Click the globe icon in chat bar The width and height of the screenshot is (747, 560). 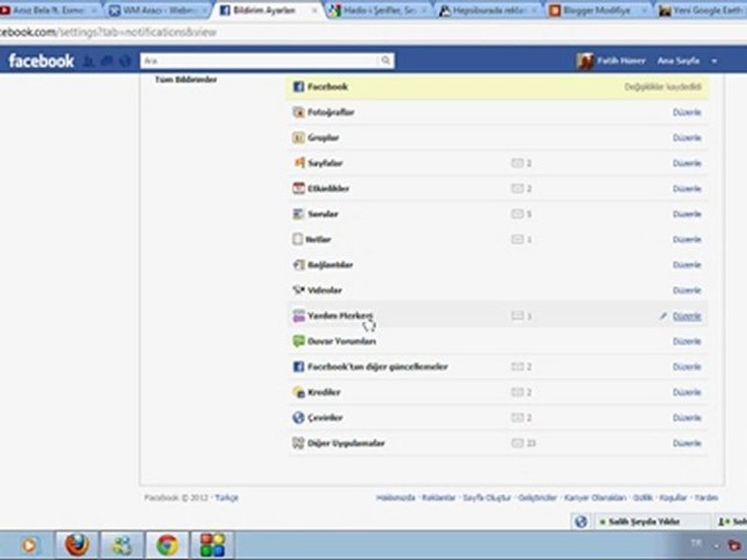click(580, 522)
